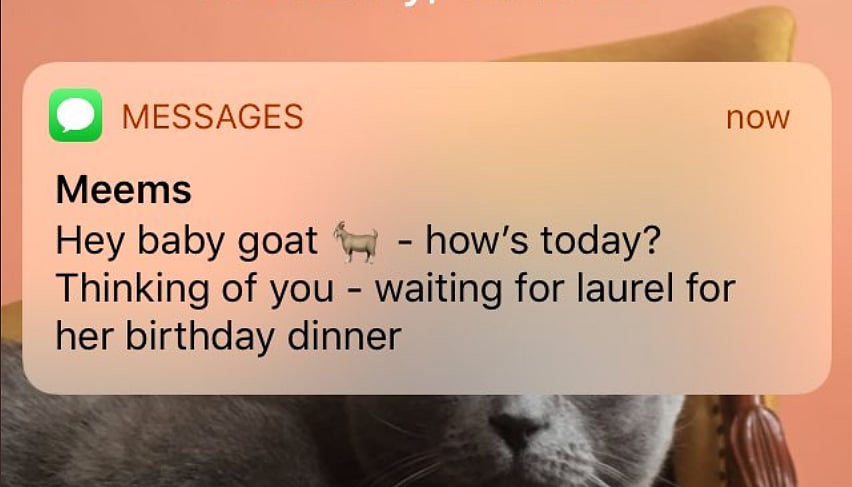Click the MESSAGES app label
Viewport: 852px width, 487px height.
click(212, 116)
